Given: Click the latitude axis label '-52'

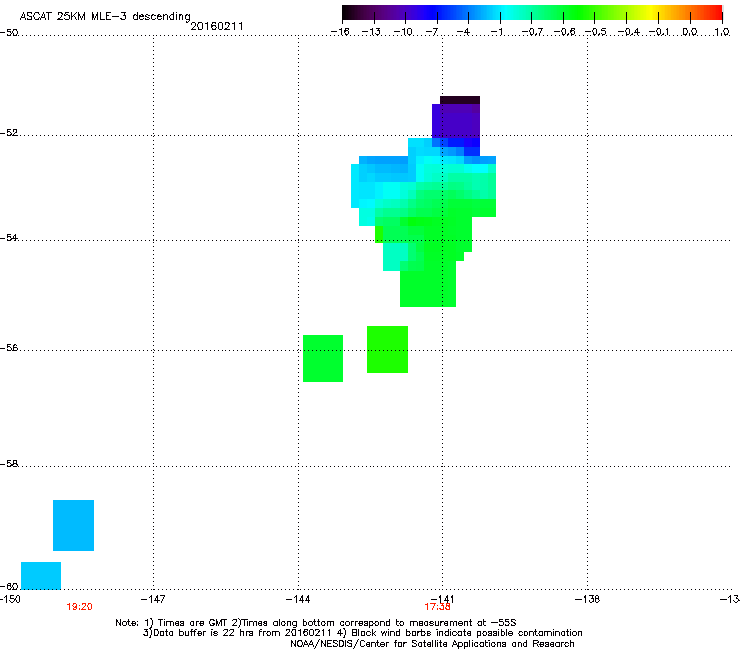Looking at the screenshot, I should [x=9, y=133].
